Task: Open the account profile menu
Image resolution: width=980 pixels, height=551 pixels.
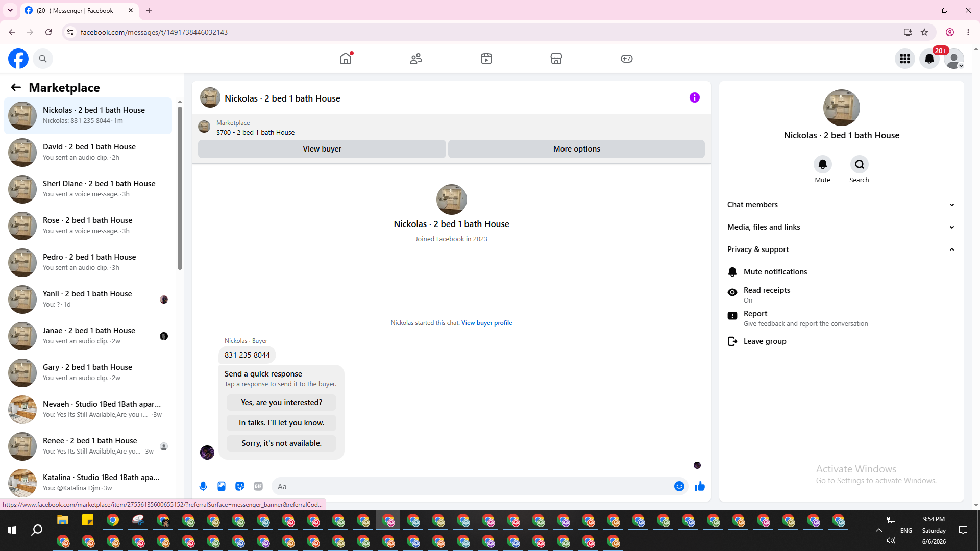Action: (x=954, y=59)
